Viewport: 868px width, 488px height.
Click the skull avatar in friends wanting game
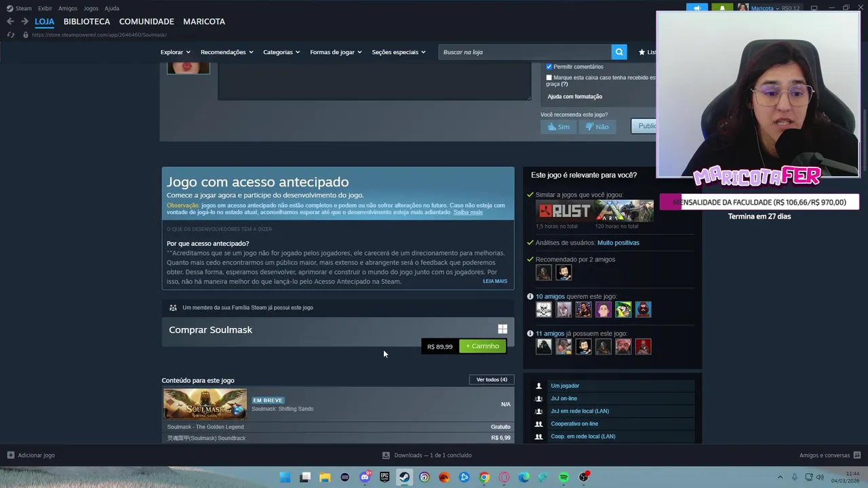544,310
